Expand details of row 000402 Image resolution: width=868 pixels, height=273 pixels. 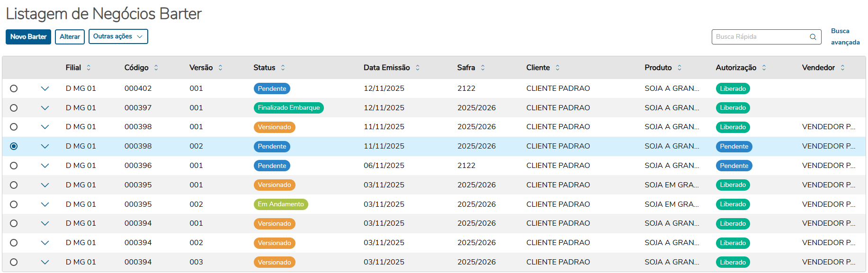click(x=45, y=88)
